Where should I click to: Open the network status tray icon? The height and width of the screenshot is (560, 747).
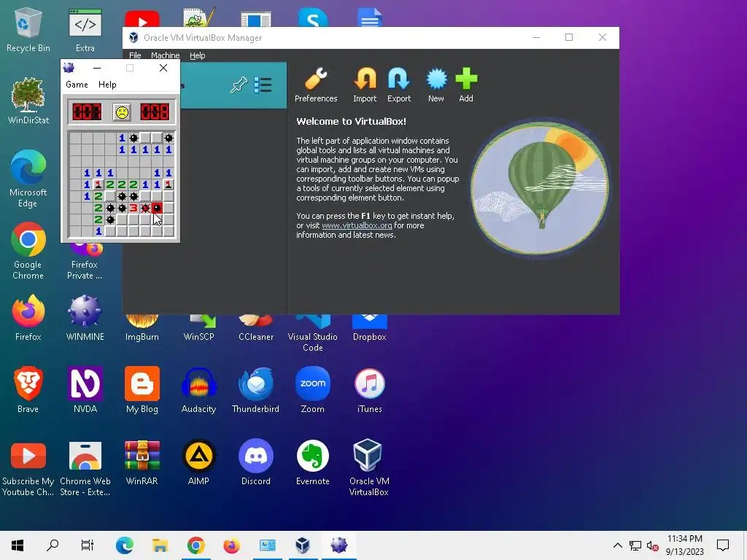tap(635, 545)
